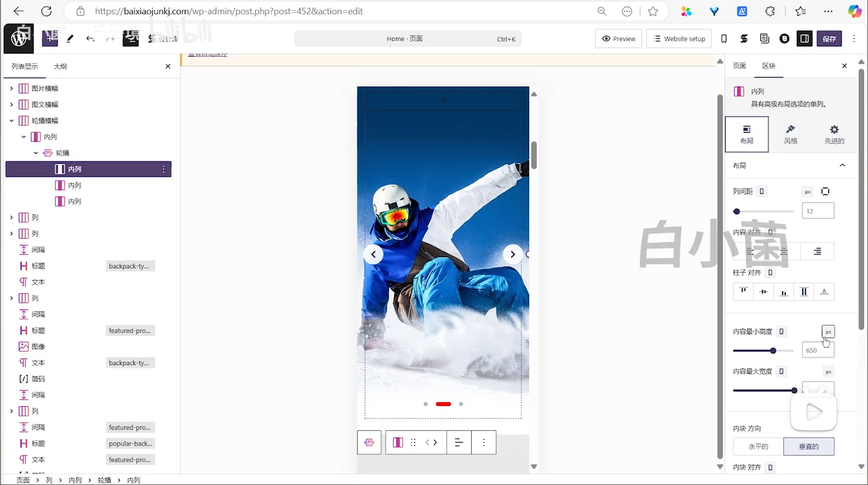This screenshot has width=868, height=485.
Task: Open px unit selector for 内容最大宽度
Action: (829, 372)
